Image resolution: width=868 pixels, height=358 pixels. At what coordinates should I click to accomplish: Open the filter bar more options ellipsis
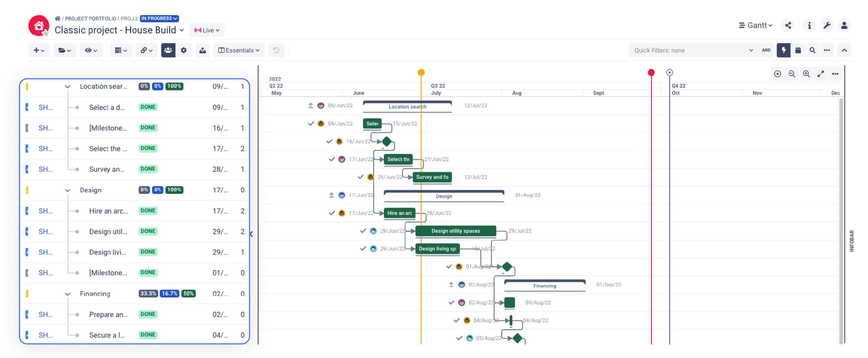click(827, 50)
